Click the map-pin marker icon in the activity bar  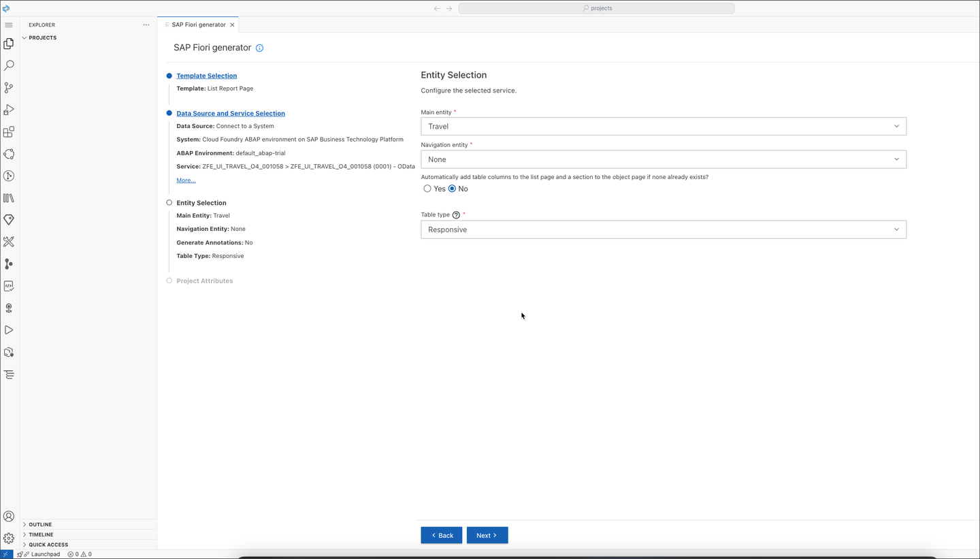9,308
